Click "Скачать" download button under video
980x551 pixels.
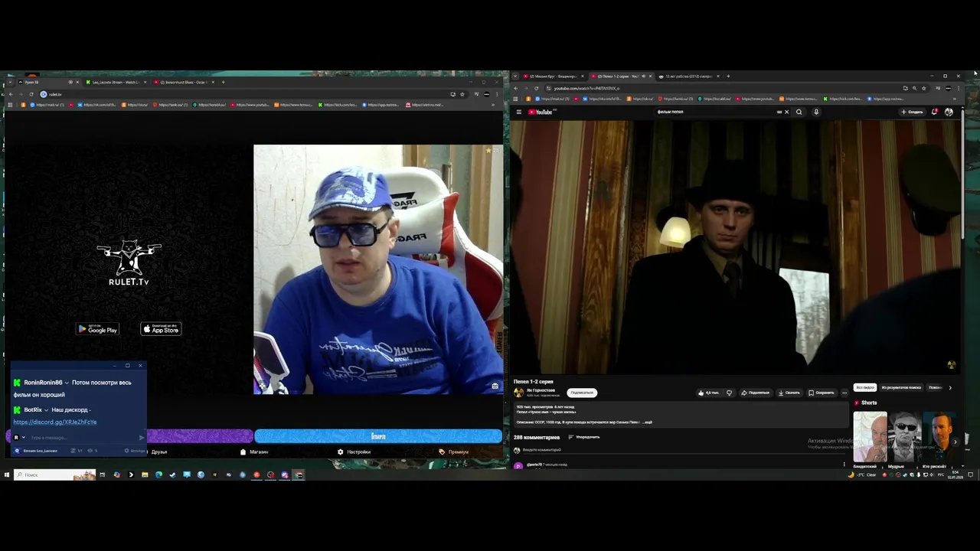click(x=789, y=393)
